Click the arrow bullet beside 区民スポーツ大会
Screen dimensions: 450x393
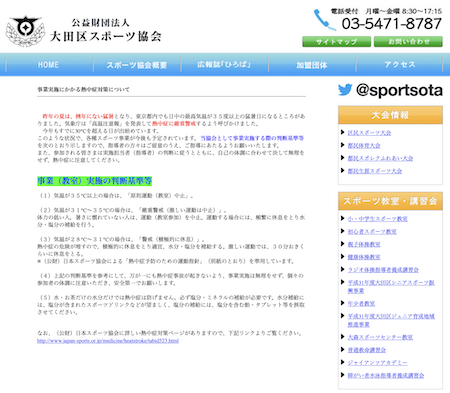[342, 132]
